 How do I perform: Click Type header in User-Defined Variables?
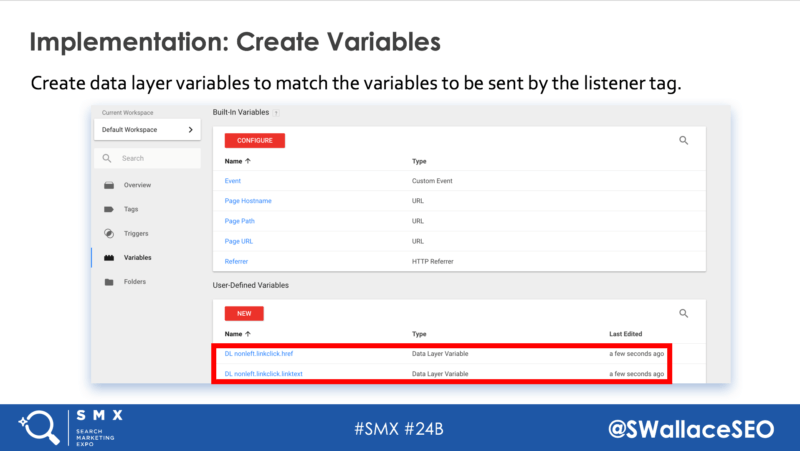click(x=419, y=334)
